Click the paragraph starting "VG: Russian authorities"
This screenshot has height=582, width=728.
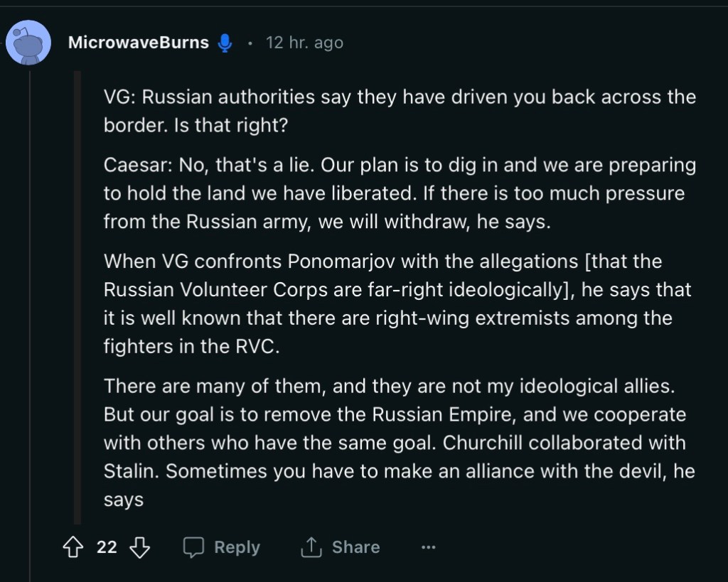399,111
